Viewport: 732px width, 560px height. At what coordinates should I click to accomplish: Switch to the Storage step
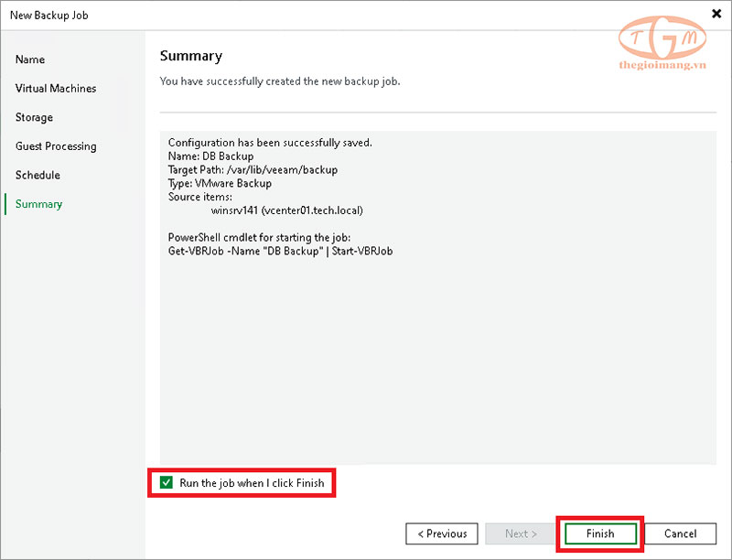tap(34, 117)
